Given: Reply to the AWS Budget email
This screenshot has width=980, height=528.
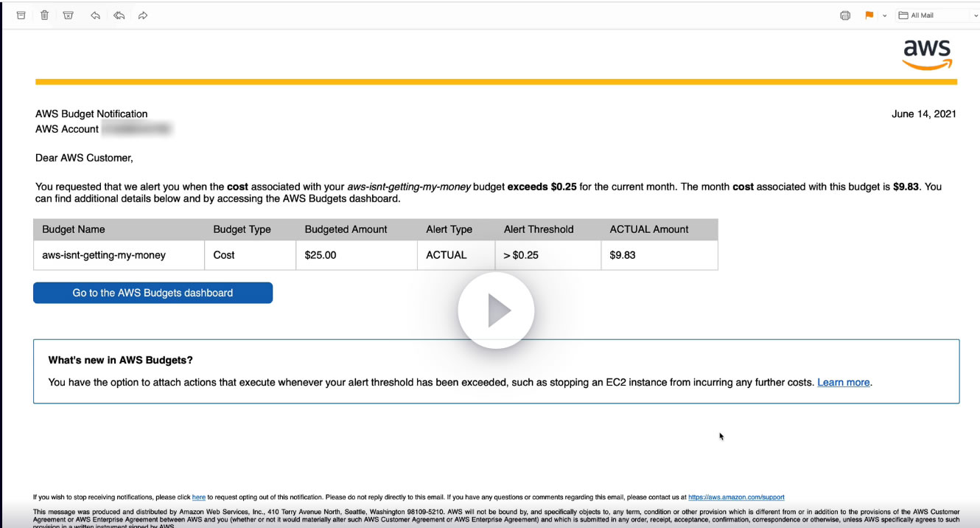Looking at the screenshot, I should (x=95, y=15).
